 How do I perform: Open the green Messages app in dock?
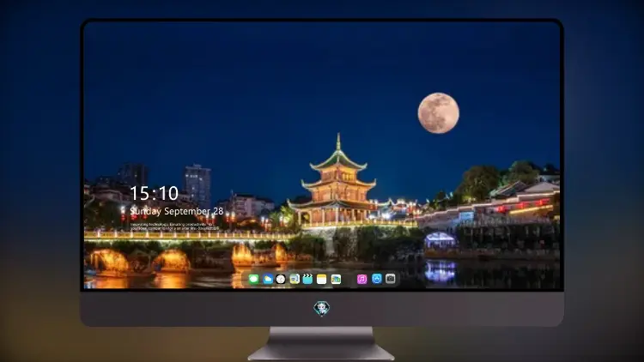[x=253, y=279]
